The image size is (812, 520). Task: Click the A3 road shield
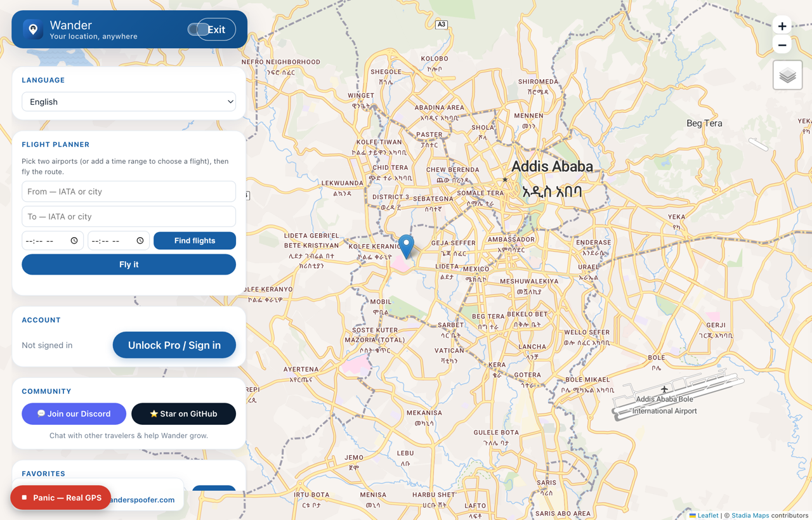click(442, 25)
